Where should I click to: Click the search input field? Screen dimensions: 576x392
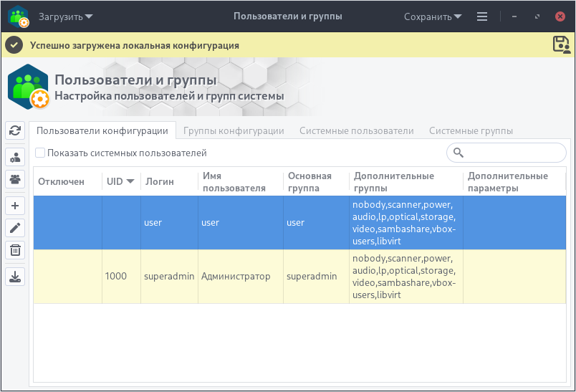pos(513,153)
